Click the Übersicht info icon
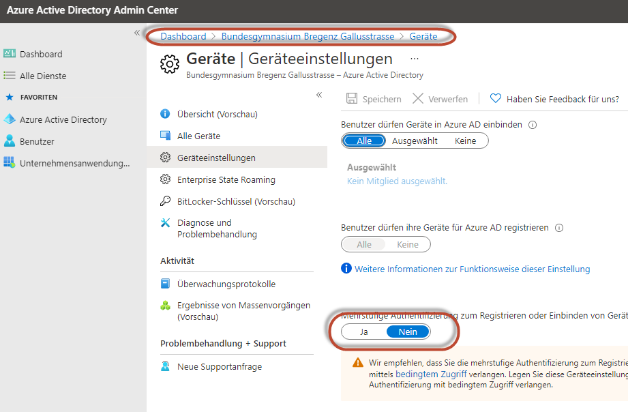Image resolution: width=628 pixels, height=412 pixels. (x=165, y=114)
